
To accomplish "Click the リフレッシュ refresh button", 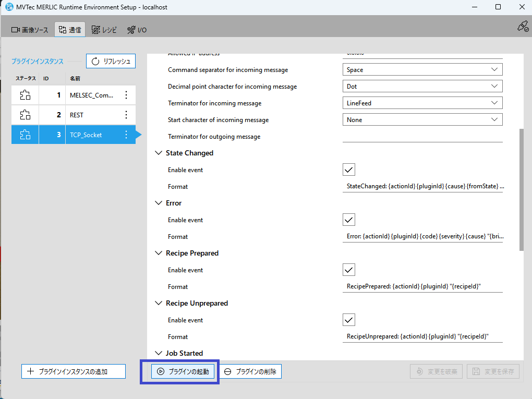I will coord(111,61).
